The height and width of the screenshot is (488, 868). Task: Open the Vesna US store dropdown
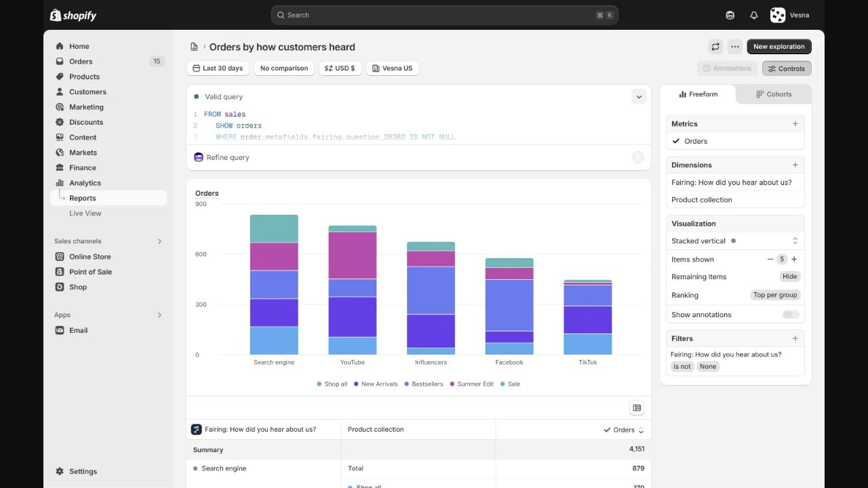pos(392,68)
